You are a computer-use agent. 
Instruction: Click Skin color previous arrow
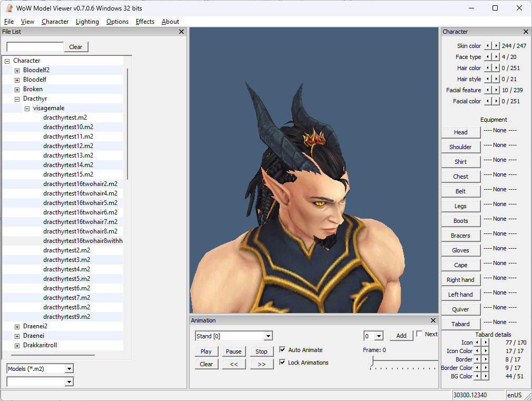pyautogui.click(x=488, y=45)
